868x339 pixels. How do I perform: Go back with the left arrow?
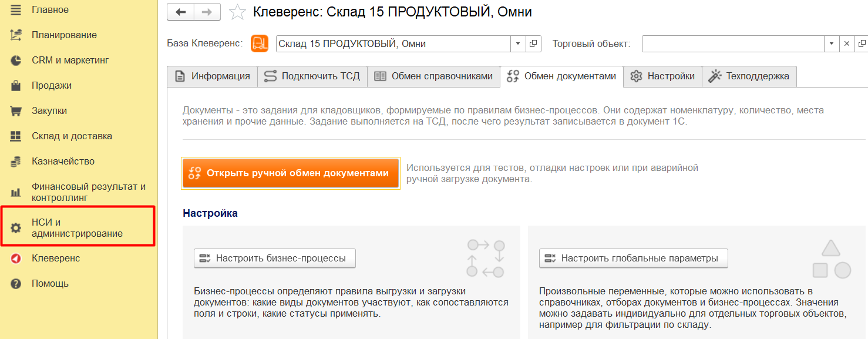tap(180, 12)
